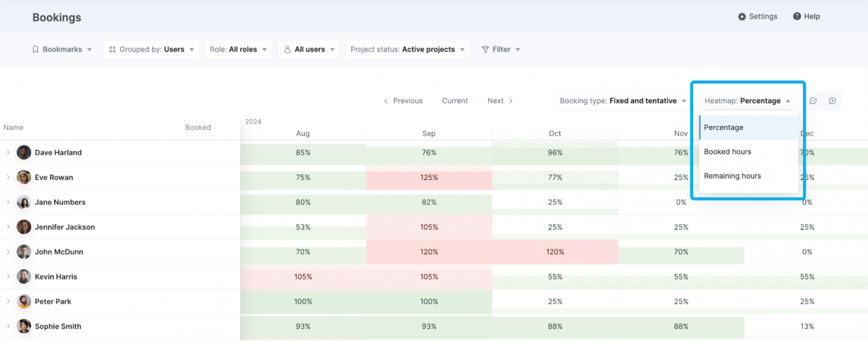
Task: Click John McDunn's avatar
Action: pyautogui.click(x=24, y=252)
